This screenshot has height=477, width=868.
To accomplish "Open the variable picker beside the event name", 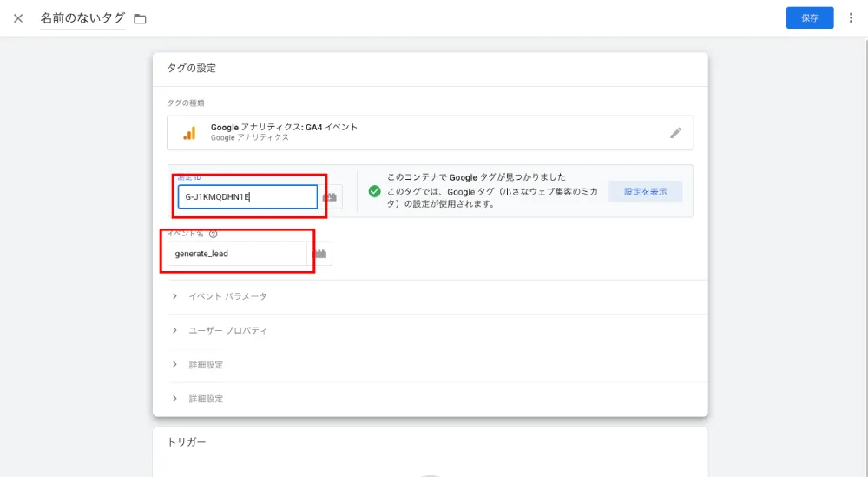I will pyautogui.click(x=320, y=254).
